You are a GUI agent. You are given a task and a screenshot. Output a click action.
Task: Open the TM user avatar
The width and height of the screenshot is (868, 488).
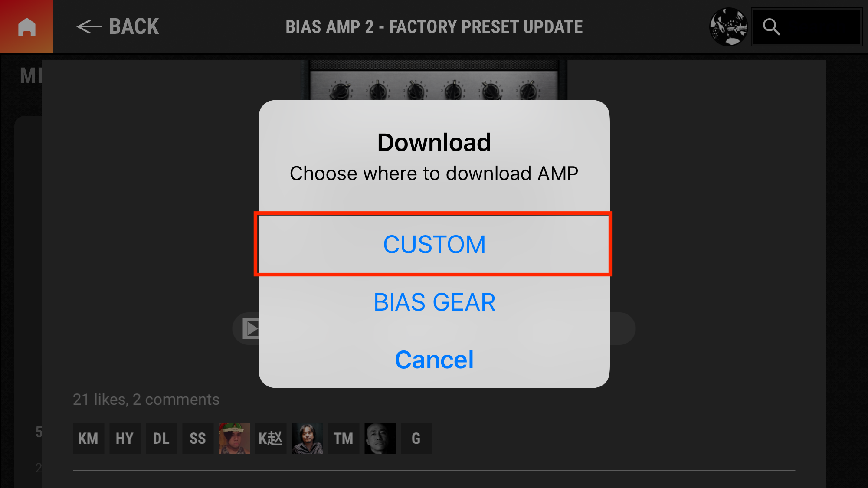coord(344,439)
